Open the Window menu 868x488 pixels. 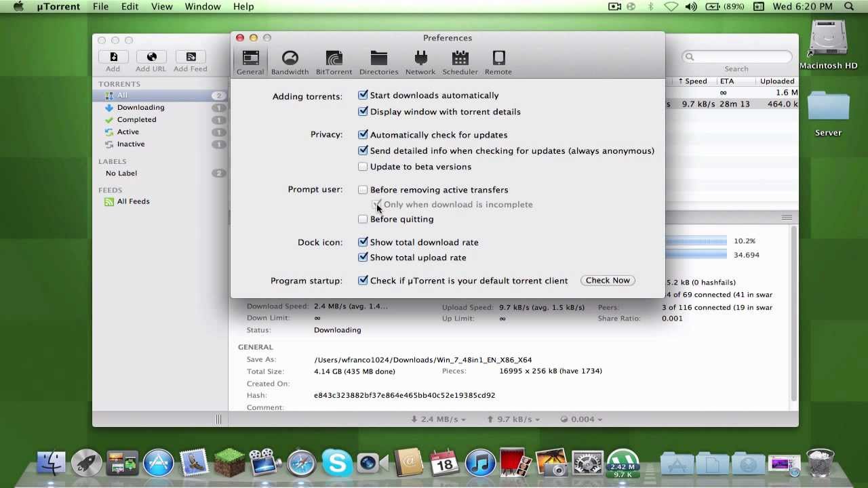click(202, 7)
